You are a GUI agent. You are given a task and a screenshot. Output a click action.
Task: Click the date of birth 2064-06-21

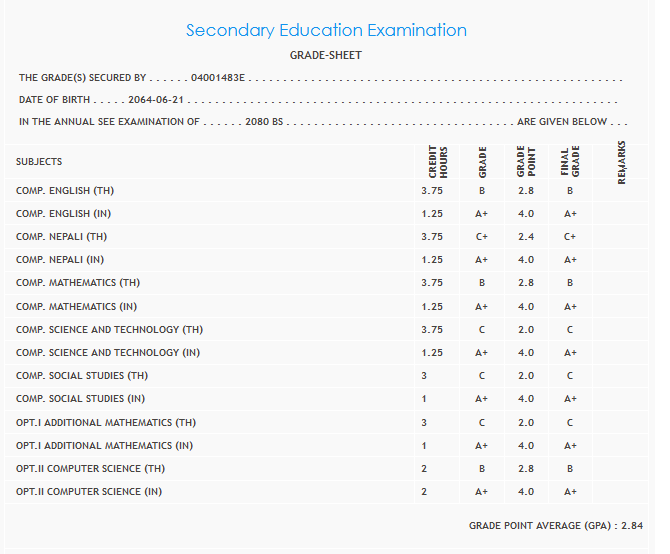pyautogui.click(x=155, y=100)
